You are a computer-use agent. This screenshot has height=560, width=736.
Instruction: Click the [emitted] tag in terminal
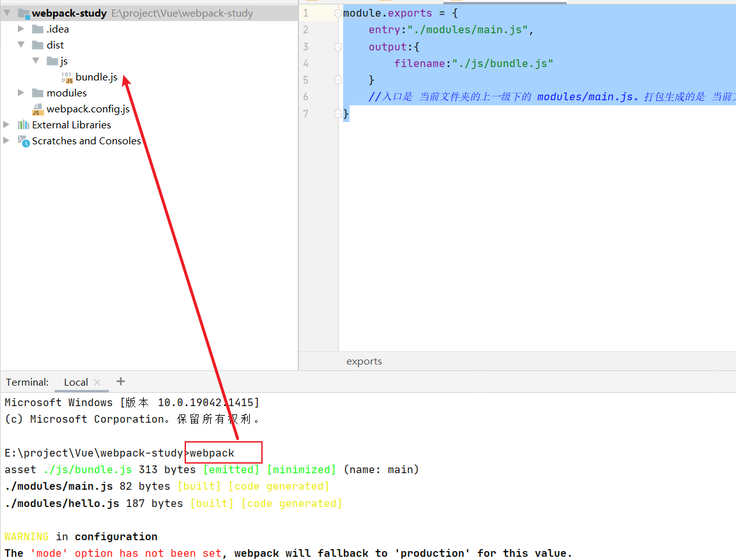231,469
